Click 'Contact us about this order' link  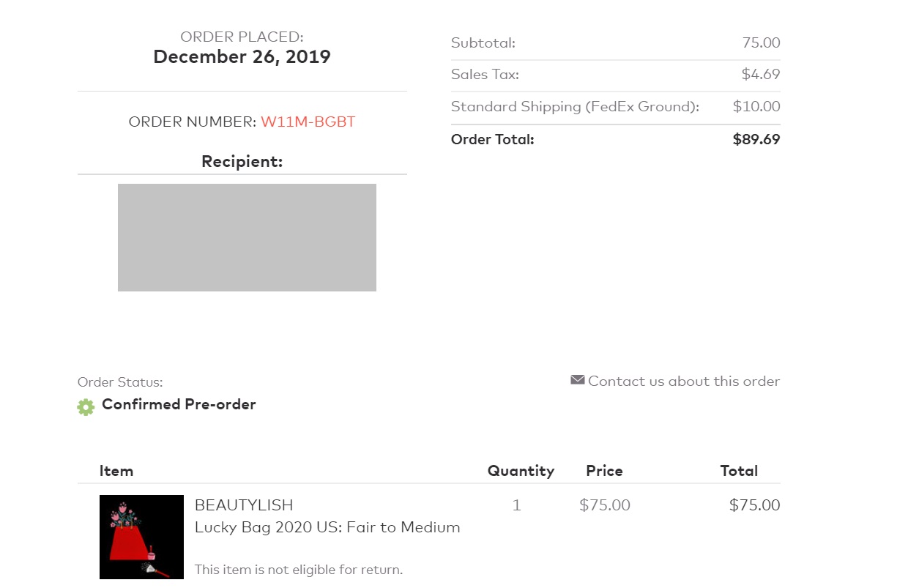(x=683, y=381)
